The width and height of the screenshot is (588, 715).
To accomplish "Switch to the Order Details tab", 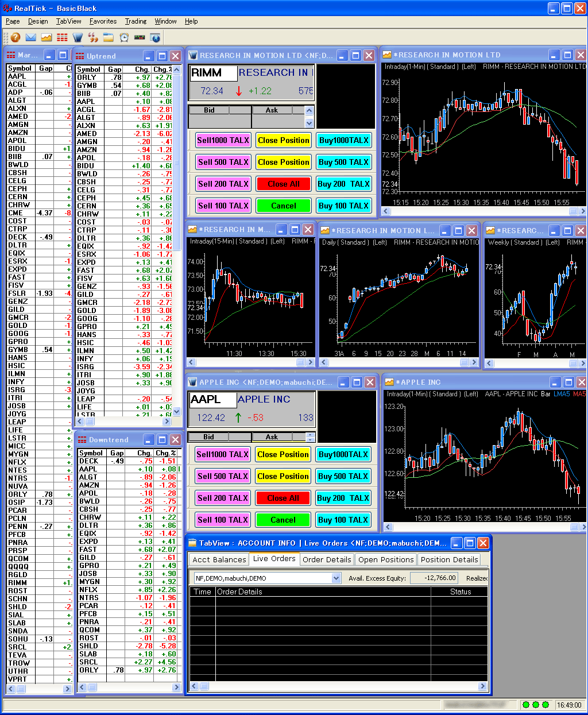I will click(327, 559).
